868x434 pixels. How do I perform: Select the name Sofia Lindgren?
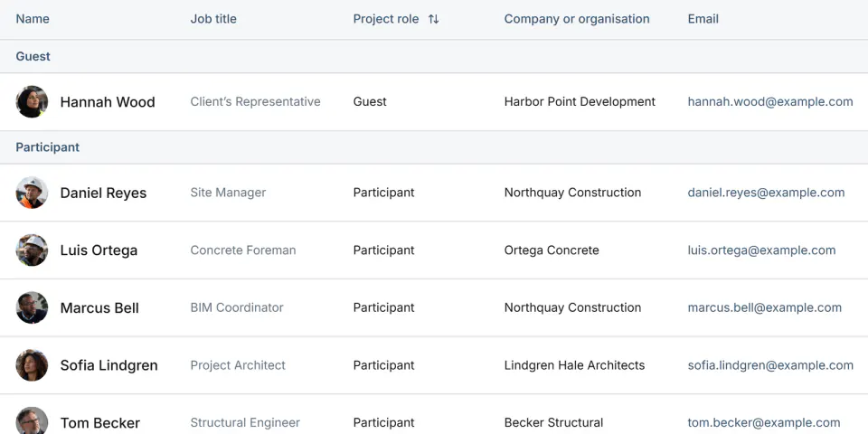click(109, 365)
